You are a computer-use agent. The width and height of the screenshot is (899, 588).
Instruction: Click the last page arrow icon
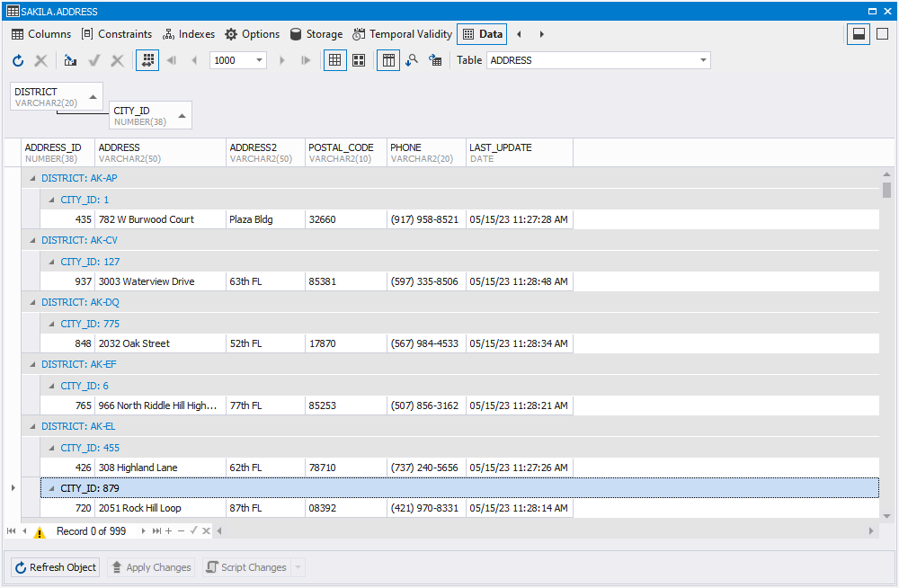306,60
